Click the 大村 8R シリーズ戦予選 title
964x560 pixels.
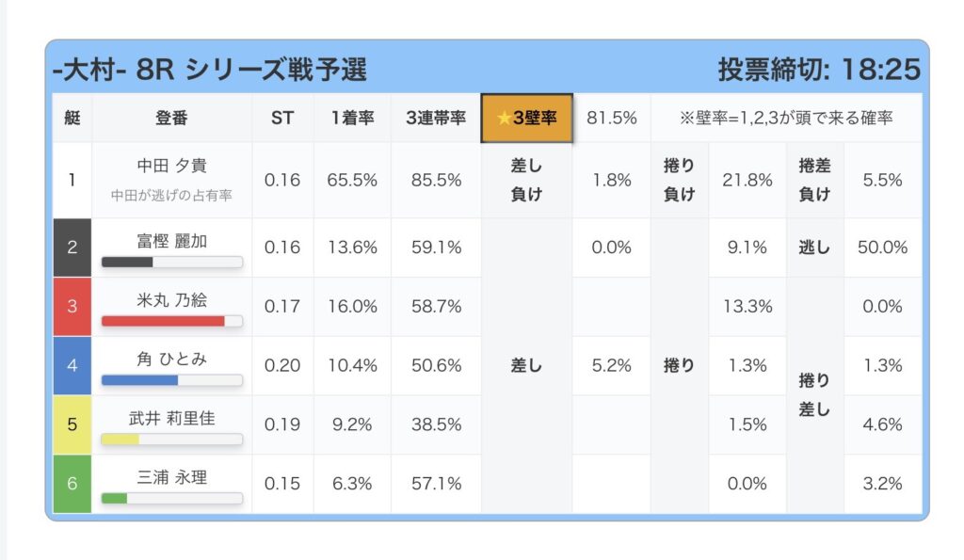click(x=210, y=70)
